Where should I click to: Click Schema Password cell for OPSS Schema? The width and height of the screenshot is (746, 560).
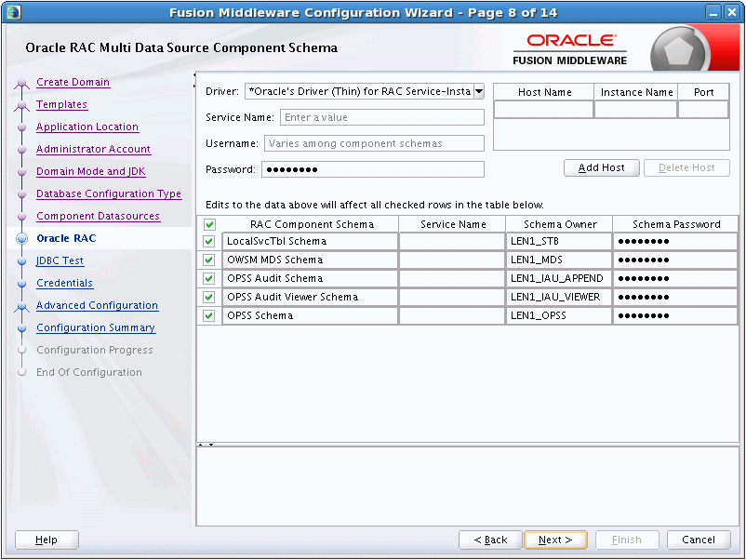click(675, 315)
